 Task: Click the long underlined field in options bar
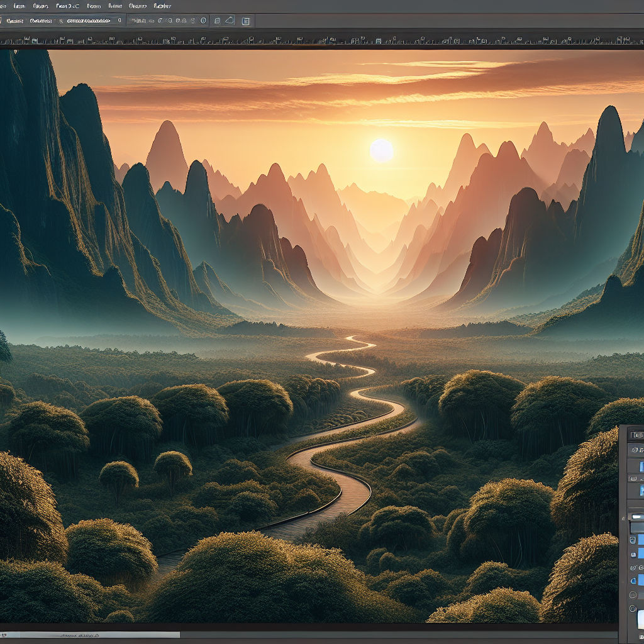pos(89,21)
